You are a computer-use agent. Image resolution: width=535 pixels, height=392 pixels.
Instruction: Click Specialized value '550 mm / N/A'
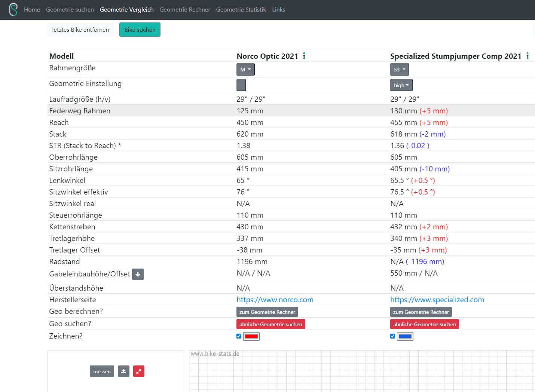click(414, 273)
